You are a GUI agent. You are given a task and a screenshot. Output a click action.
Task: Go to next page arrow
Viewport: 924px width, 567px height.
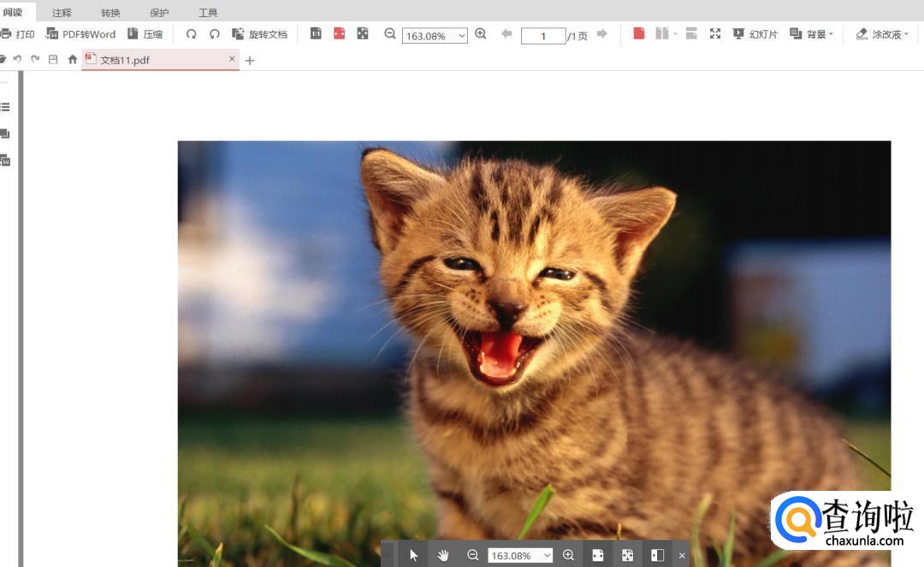point(601,34)
